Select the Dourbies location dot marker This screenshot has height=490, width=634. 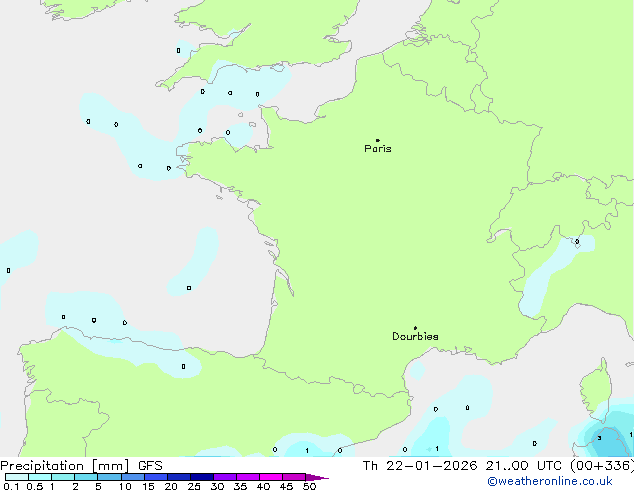pyautogui.click(x=415, y=328)
